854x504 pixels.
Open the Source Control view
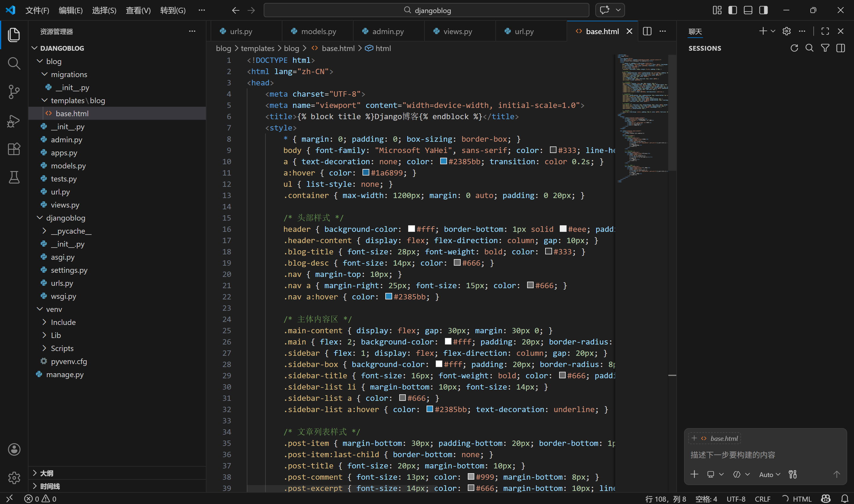tap(14, 92)
